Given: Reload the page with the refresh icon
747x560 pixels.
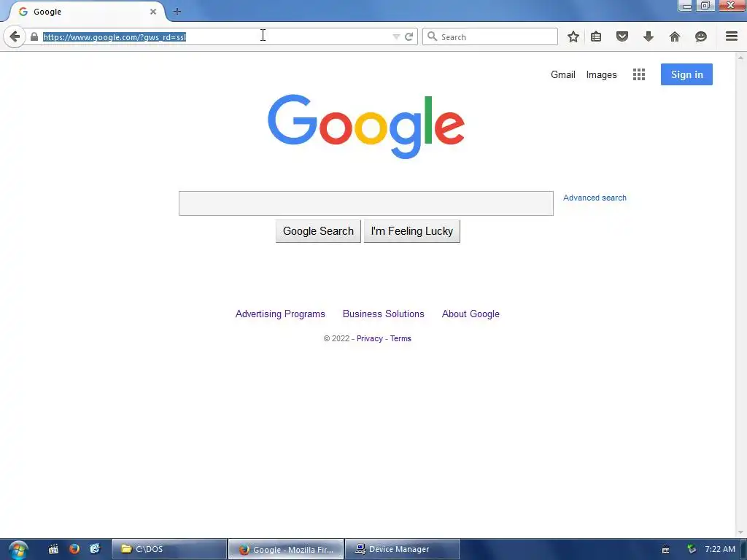Looking at the screenshot, I should pos(409,36).
